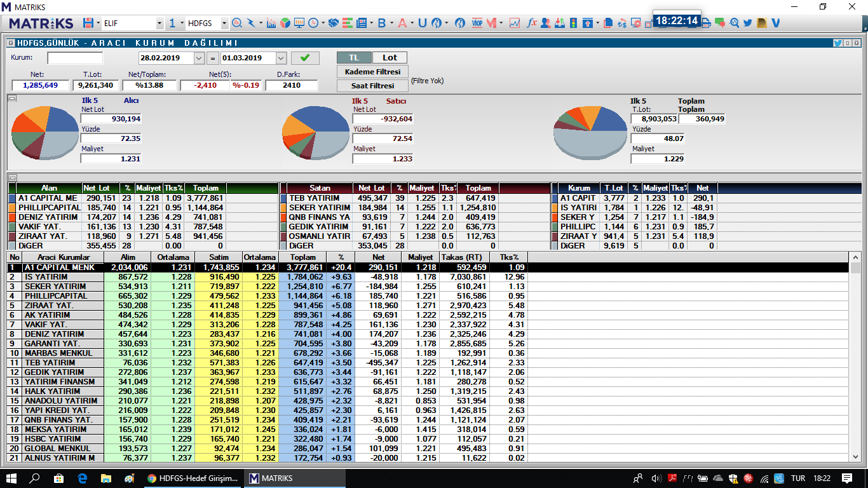868x488 pixels.
Task: Click the save floppy disk icon
Action: (x=87, y=24)
